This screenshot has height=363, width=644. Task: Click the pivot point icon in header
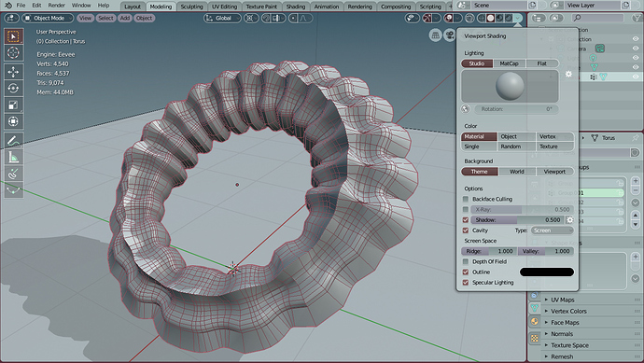(x=250, y=18)
